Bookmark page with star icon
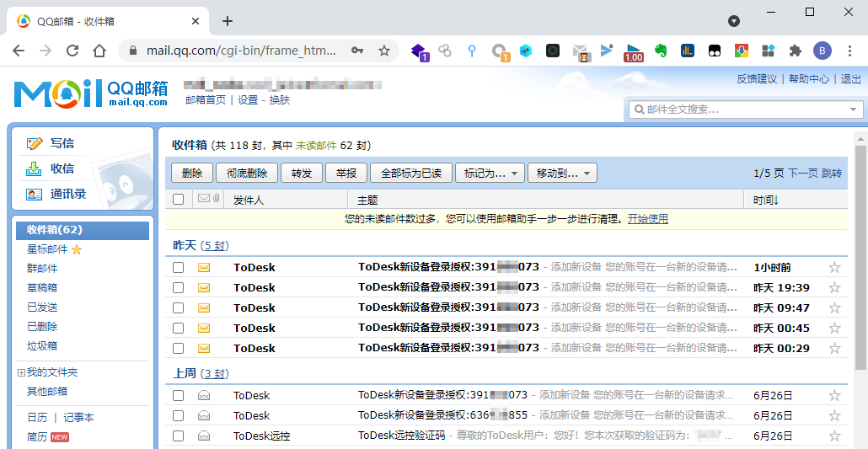Viewport: 868px width, 449px height. (384, 51)
